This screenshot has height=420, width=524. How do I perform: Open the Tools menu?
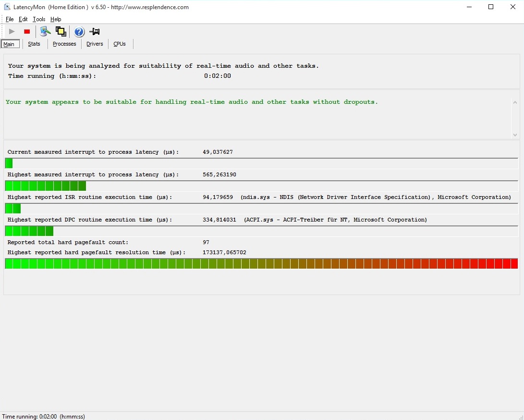[39, 19]
